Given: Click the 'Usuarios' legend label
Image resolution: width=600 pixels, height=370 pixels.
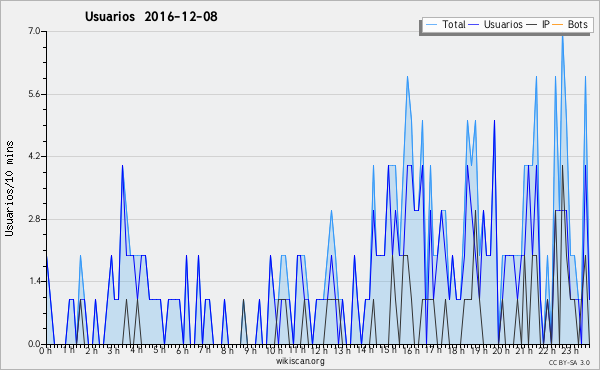Looking at the screenshot, I should 503,24.
